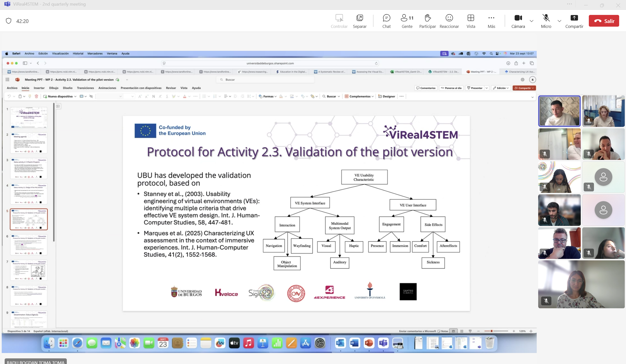Select the video tile of the current speaker
The width and height of the screenshot is (626, 364).
tap(559, 111)
